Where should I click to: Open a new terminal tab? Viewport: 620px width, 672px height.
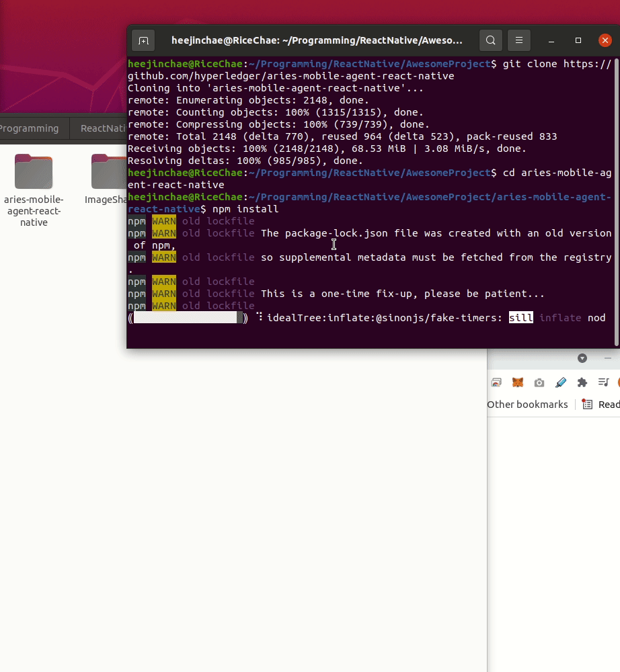tap(143, 41)
